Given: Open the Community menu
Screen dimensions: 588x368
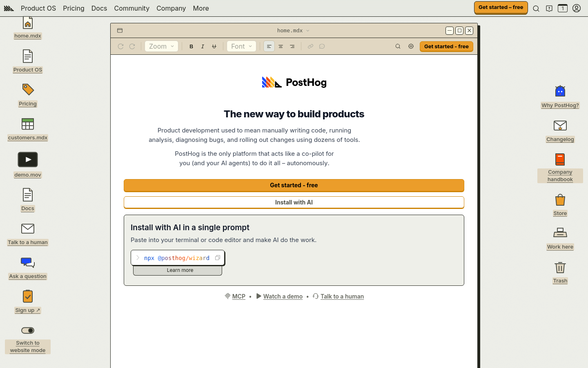Looking at the screenshot, I should tap(131, 8).
